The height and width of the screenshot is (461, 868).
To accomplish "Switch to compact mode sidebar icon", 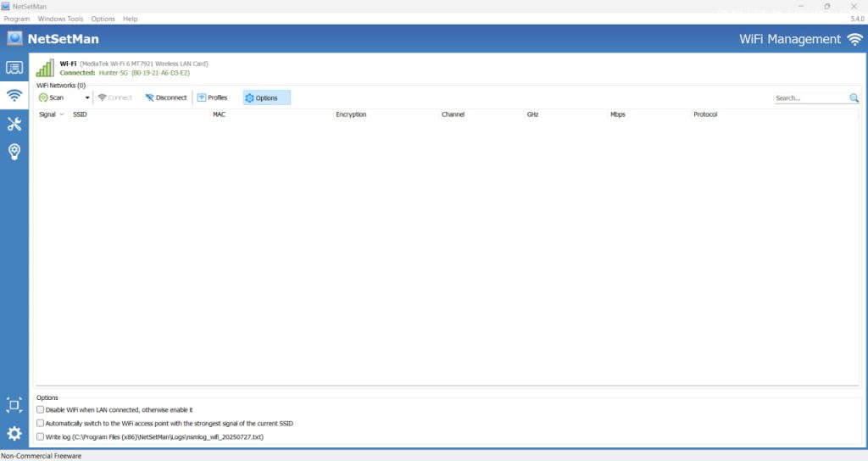I will (x=14, y=405).
